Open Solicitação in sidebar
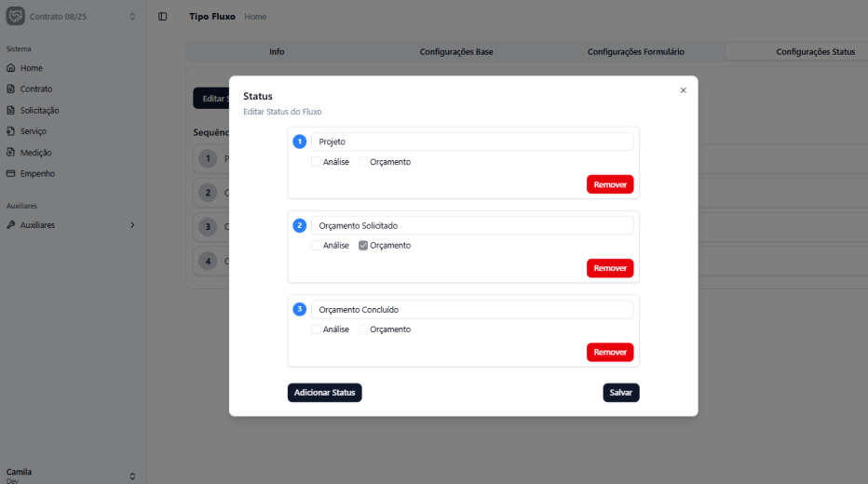The height and width of the screenshot is (484, 868). point(39,110)
